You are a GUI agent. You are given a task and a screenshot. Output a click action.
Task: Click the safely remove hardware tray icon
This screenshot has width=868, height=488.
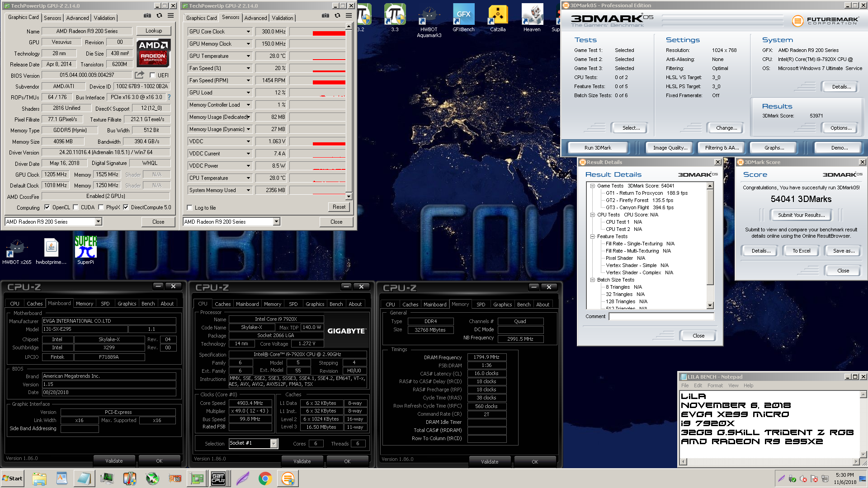tap(793, 479)
